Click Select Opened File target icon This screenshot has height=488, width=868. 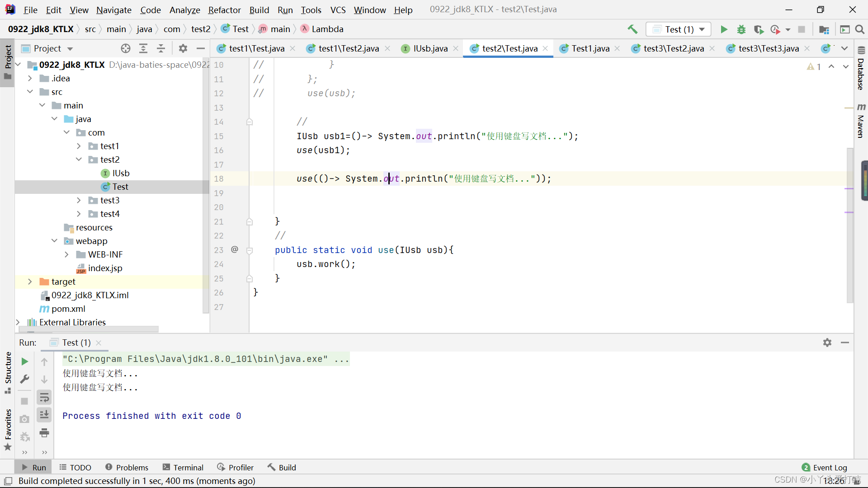pos(126,48)
